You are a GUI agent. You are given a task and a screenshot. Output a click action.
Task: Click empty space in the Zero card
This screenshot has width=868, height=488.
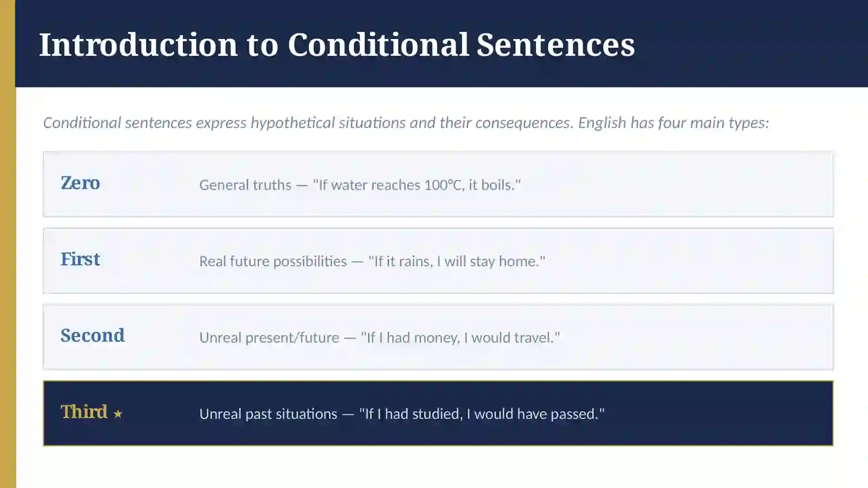click(678, 184)
